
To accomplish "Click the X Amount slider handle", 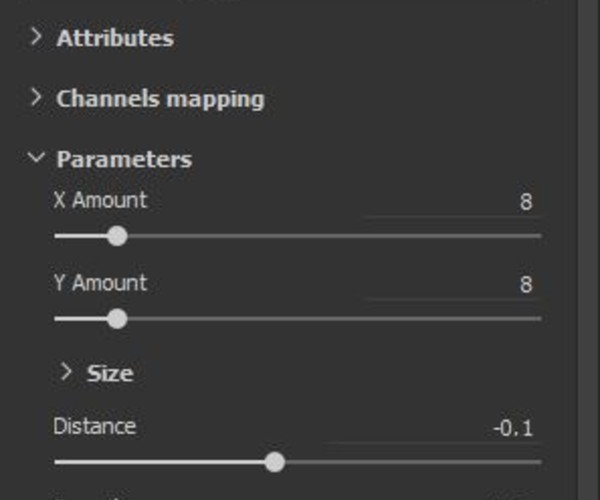I will coord(117,236).
